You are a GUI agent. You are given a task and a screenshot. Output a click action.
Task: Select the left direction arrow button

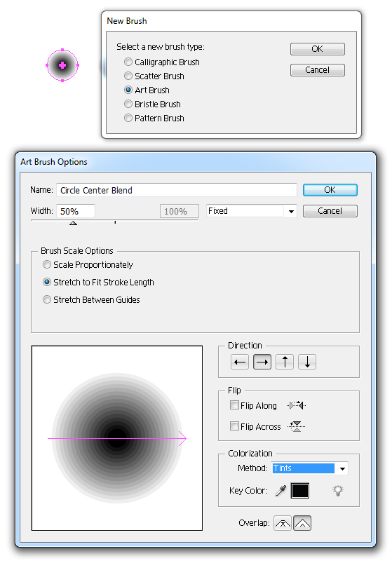240,362
